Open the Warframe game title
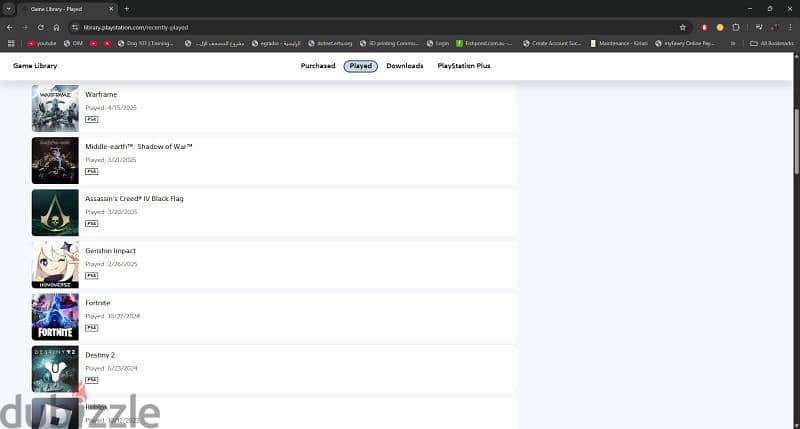This screenshot has width=800, height=429. (101, 94)
